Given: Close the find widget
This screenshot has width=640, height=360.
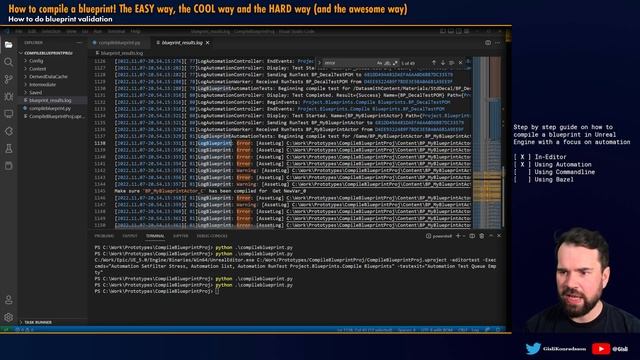Looking at the screenshot, I should click(460, 63).
